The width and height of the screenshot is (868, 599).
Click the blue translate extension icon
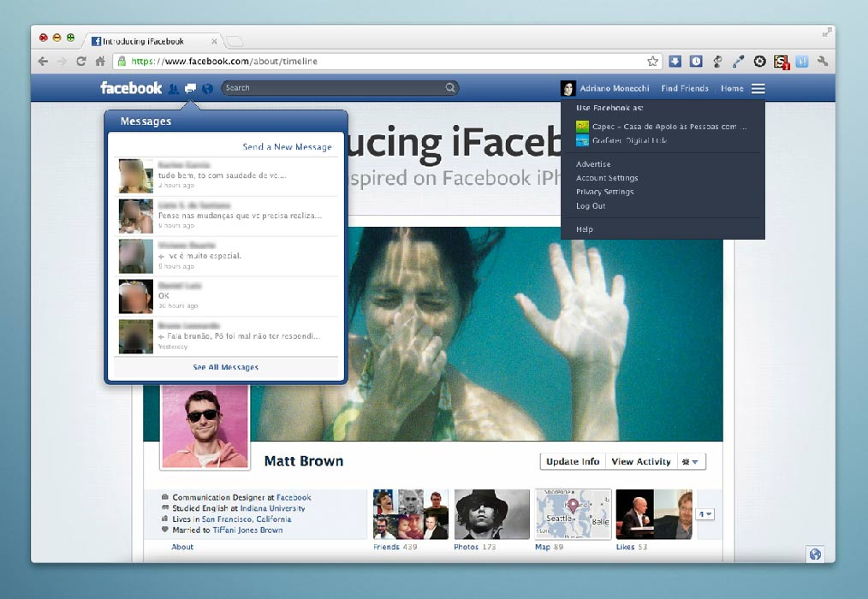(802, 61)
